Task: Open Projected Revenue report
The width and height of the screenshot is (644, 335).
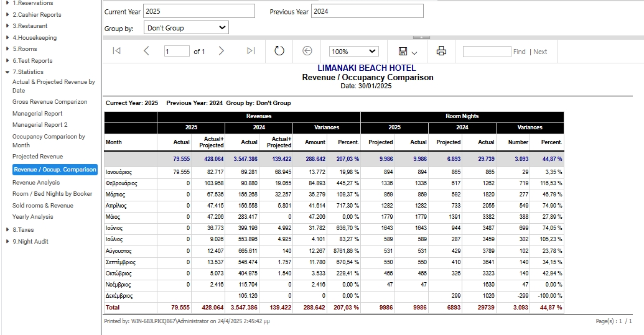Action: [37, 156]
